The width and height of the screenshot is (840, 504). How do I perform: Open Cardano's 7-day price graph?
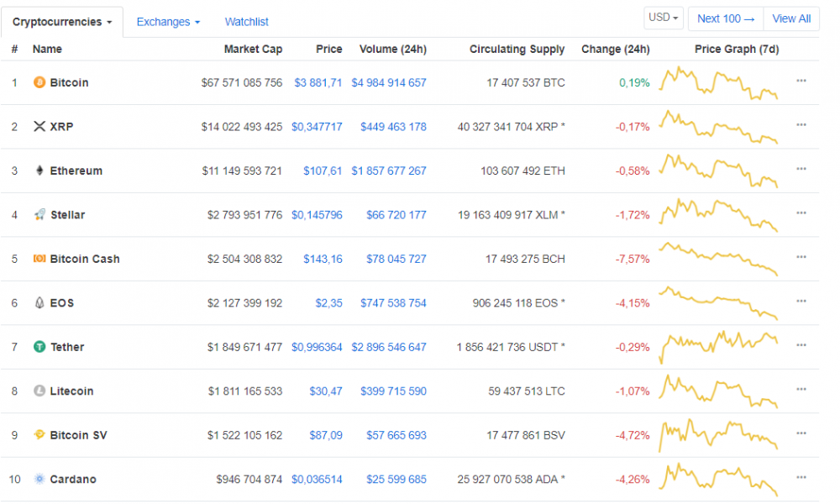tap(718, 480)
